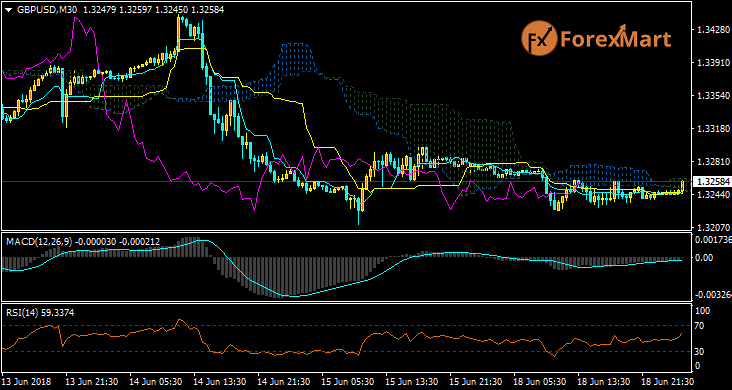The image size is (732, 390).
Task: Click the 13 Jun 2018 date marker
Action: (27, 380)
